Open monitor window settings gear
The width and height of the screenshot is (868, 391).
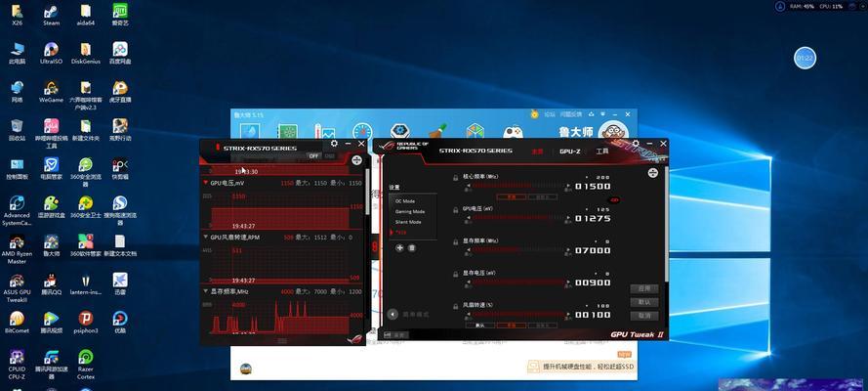pos(334,144)
